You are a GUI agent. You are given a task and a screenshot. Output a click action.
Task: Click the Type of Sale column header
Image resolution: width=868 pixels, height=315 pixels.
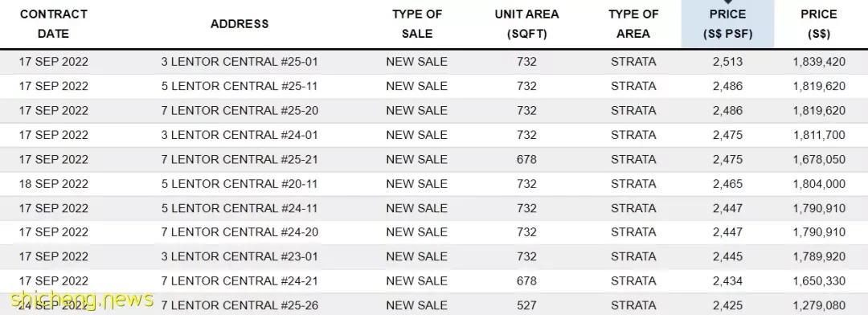pyautogui.click(x=417, y=24)
